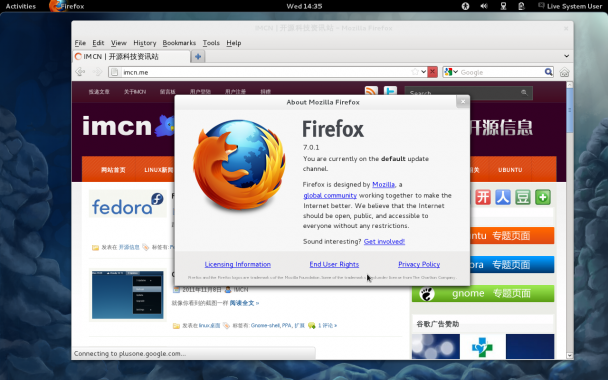Click the website search magnifier icon
The height and width of the screenshot is (380, 608).
click(x=524, y=93)
